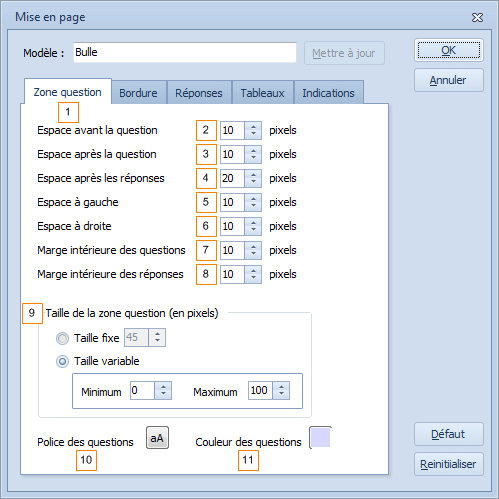
Task: Increase the Maximum size value
Action: 281,387
